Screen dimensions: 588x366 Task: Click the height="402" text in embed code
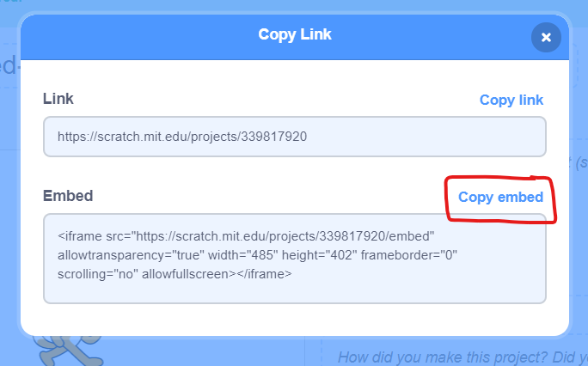tap(320, 255)
